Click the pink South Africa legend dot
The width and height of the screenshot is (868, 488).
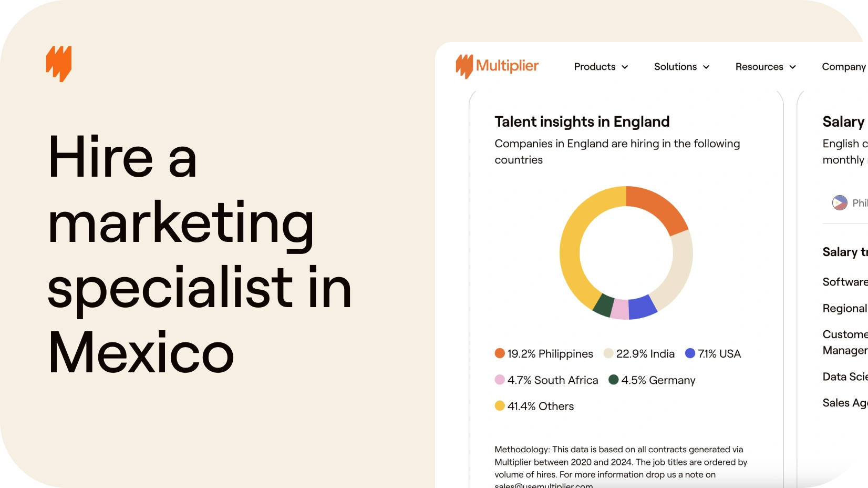tap(500, 380)
